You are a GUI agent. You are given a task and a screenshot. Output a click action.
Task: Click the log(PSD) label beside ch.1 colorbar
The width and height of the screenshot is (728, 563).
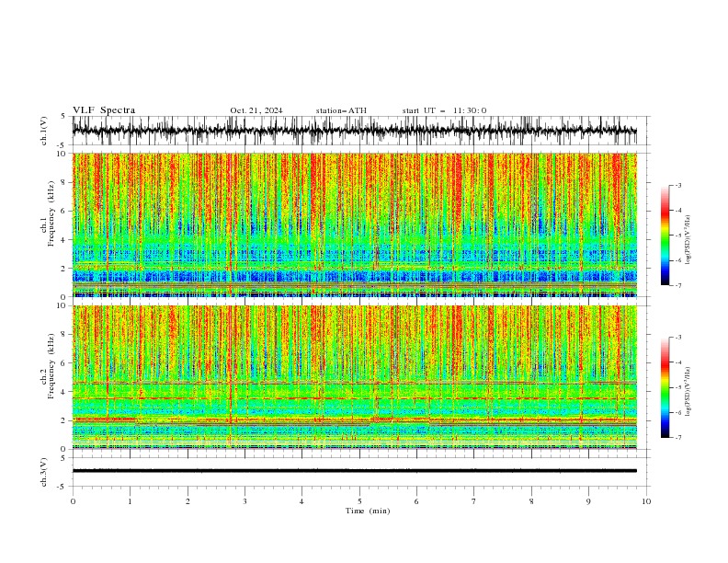pyautogui.click(x=688, y=240)
